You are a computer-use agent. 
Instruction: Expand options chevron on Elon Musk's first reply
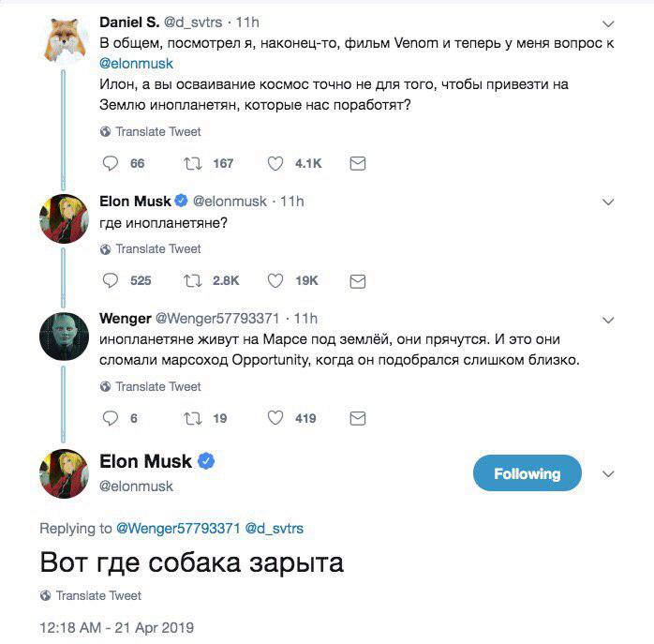click(608, 202)
